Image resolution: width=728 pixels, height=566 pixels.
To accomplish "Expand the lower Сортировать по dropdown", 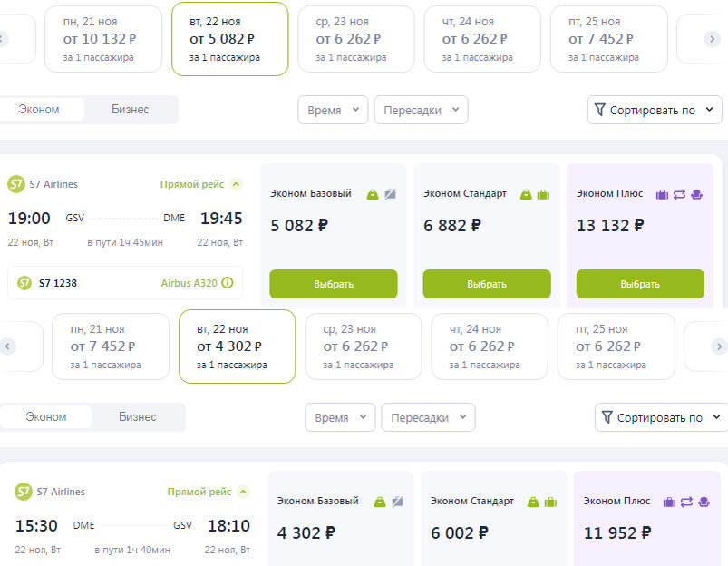I will tap(661, 417).
